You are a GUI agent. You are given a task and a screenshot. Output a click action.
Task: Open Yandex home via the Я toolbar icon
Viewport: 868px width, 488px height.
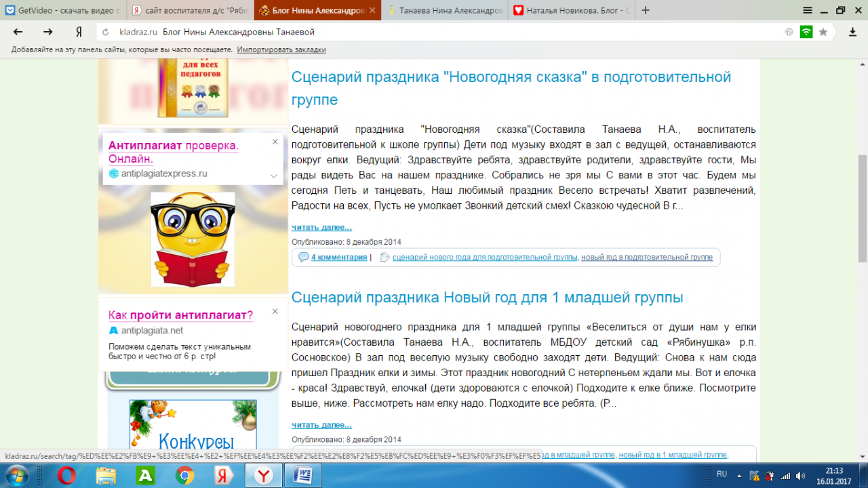pos(79,32)
